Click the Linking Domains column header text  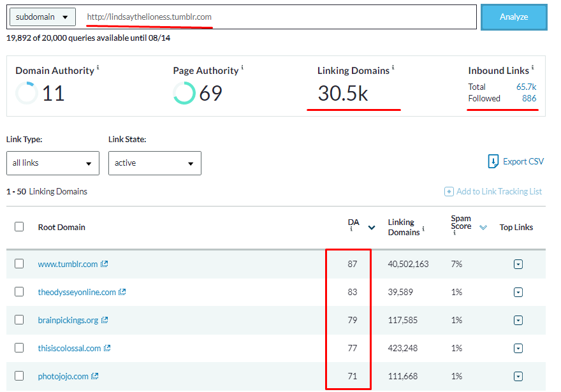tap(404, 228)
